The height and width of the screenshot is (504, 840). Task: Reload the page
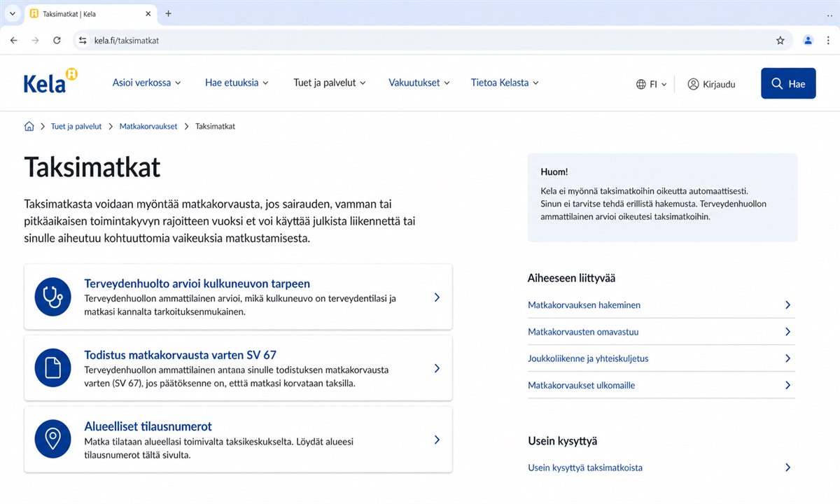(x=57, y=41)
